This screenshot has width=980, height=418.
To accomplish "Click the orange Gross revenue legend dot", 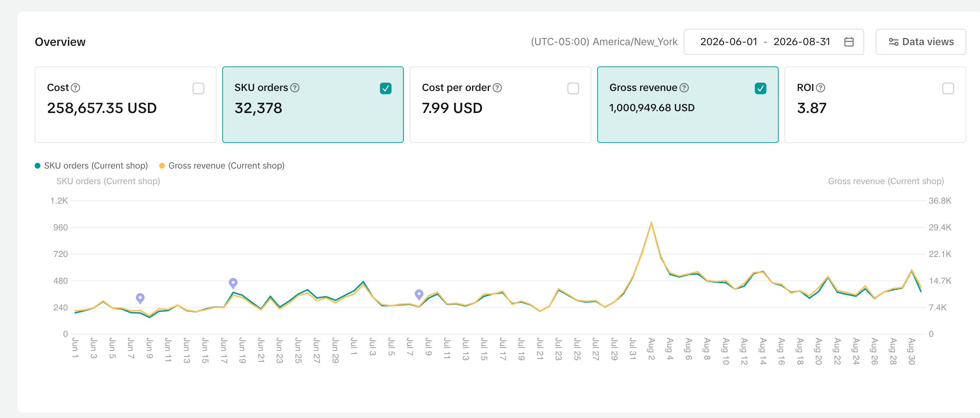I will pos(162,166).
